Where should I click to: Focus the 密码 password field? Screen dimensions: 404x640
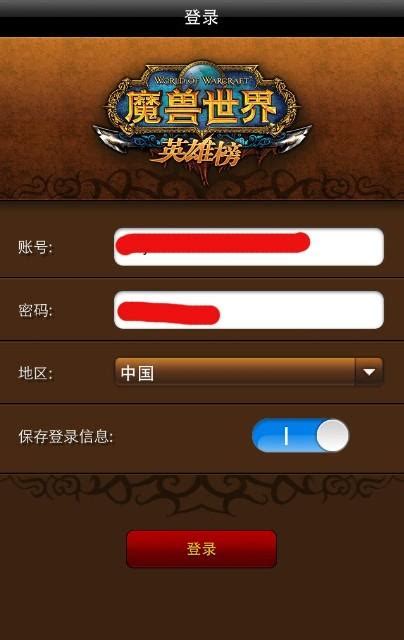249,310
